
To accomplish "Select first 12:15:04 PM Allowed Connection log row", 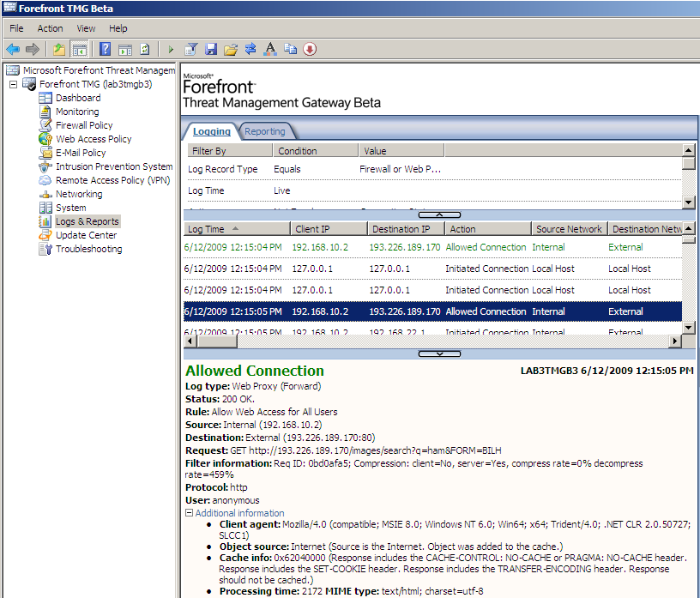I will [x=432, y=247].
